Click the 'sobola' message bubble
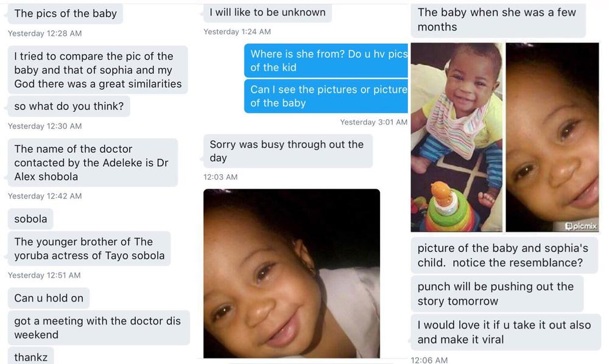 coord(30,219)
